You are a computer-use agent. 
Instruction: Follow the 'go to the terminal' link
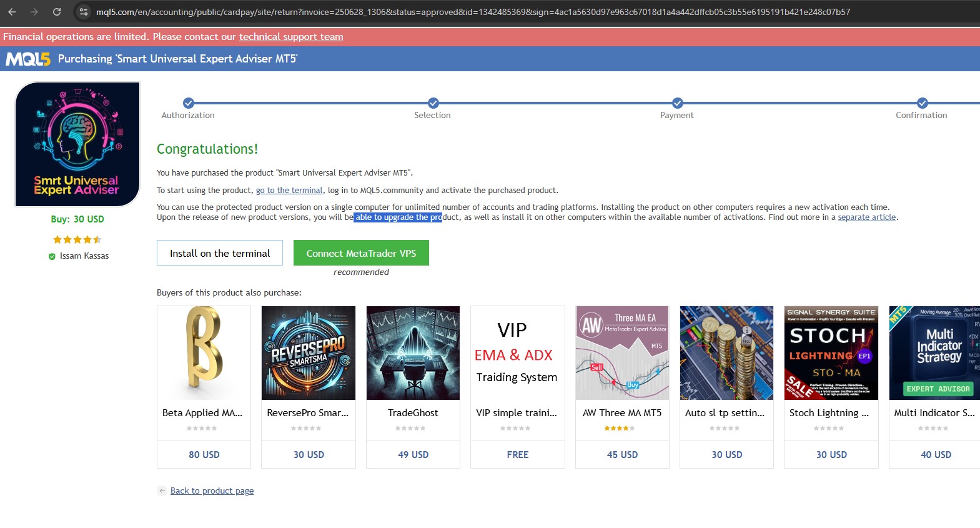tap(289, 191)
